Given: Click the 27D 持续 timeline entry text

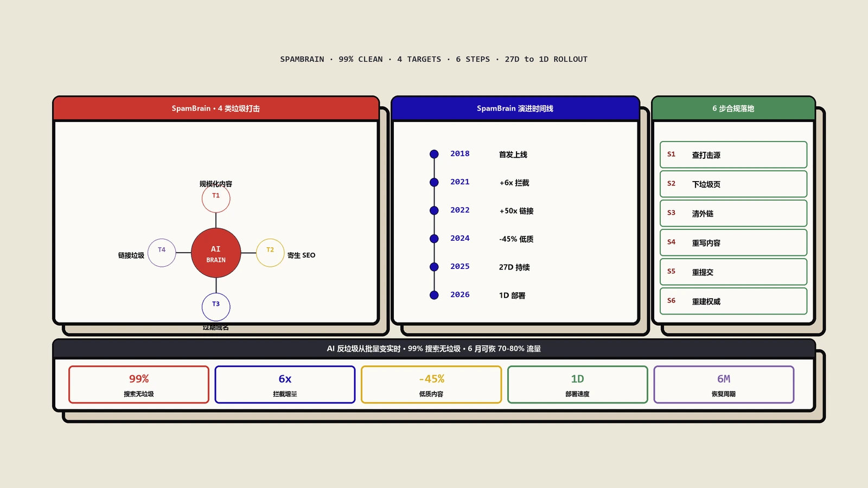Looking at the screenshot, I should pyautogui.click(x=514, y=267).
